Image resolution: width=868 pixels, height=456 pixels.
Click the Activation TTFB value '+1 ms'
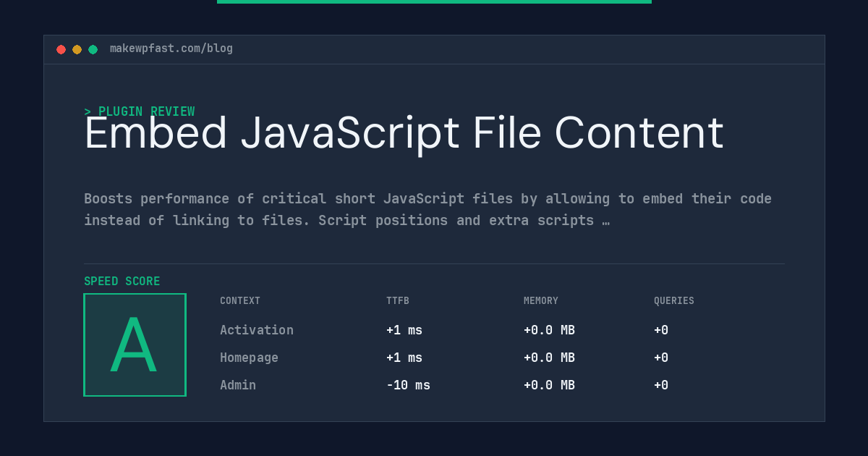click(404, 330)
